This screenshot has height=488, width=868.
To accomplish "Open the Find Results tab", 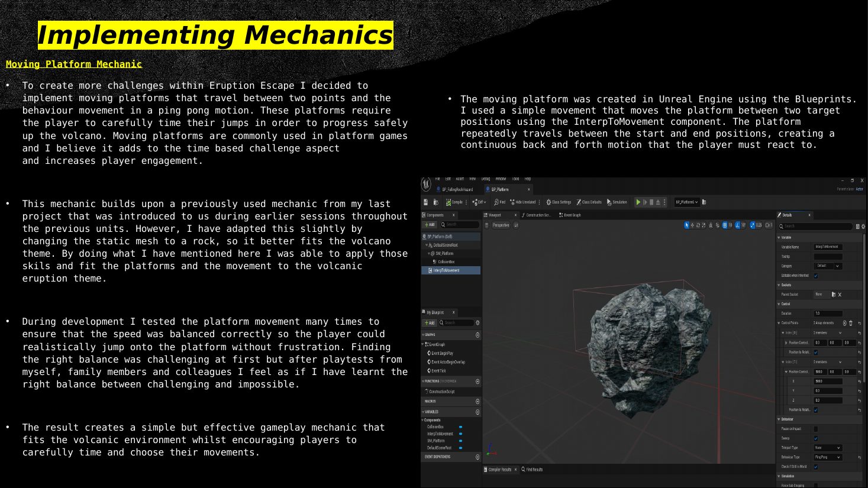I will [532, 470].
